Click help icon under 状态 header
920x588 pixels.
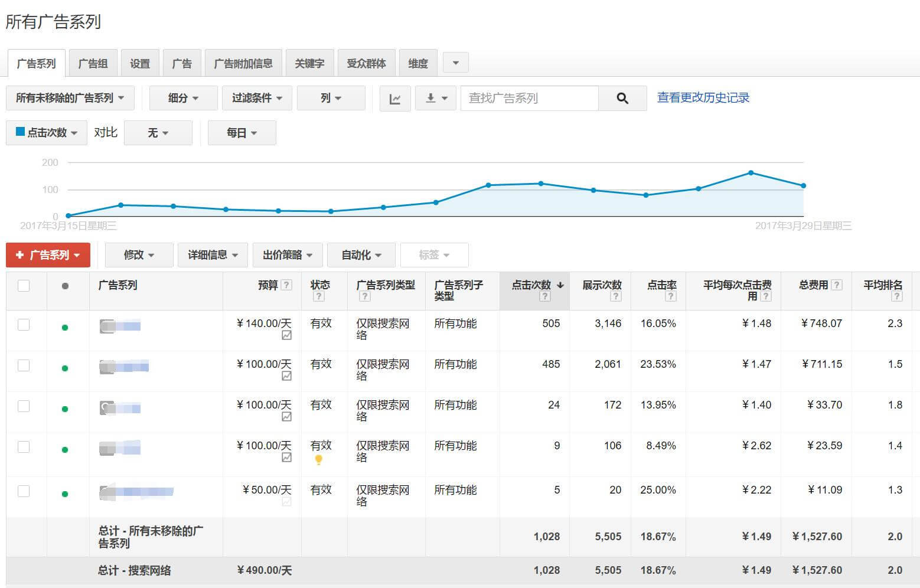click(x=319, y=296)
